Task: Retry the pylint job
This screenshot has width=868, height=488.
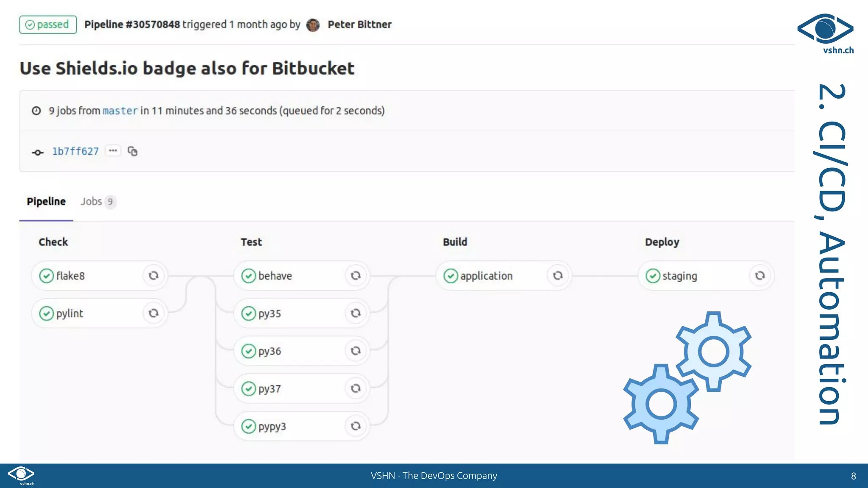Action: [153, 313]
